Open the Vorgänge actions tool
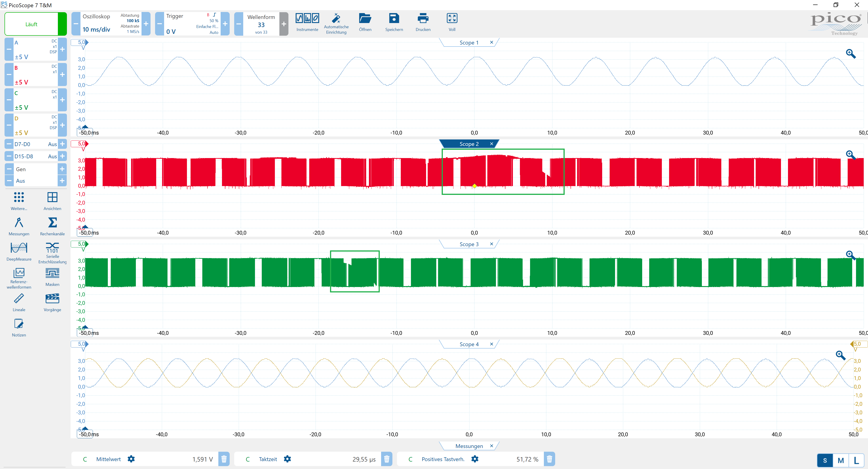The width and height of the screenshot is (868, 469). point(52,302)
